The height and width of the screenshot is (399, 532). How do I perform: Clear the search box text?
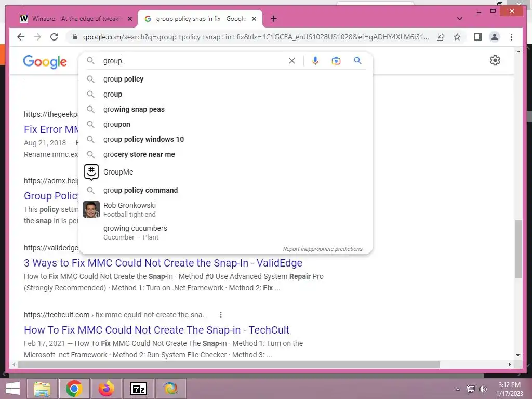[292, 61]
